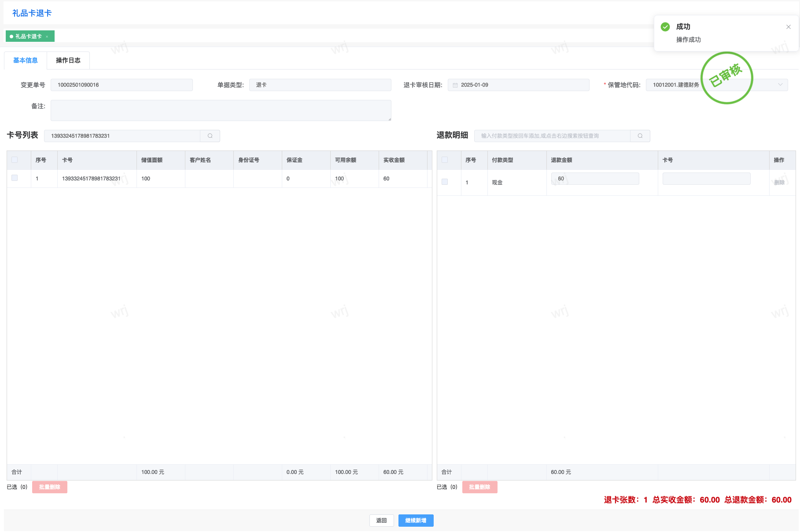Click the 60.00 元 total in card list footer
The image size is (800, 532).
click(393, 472)
